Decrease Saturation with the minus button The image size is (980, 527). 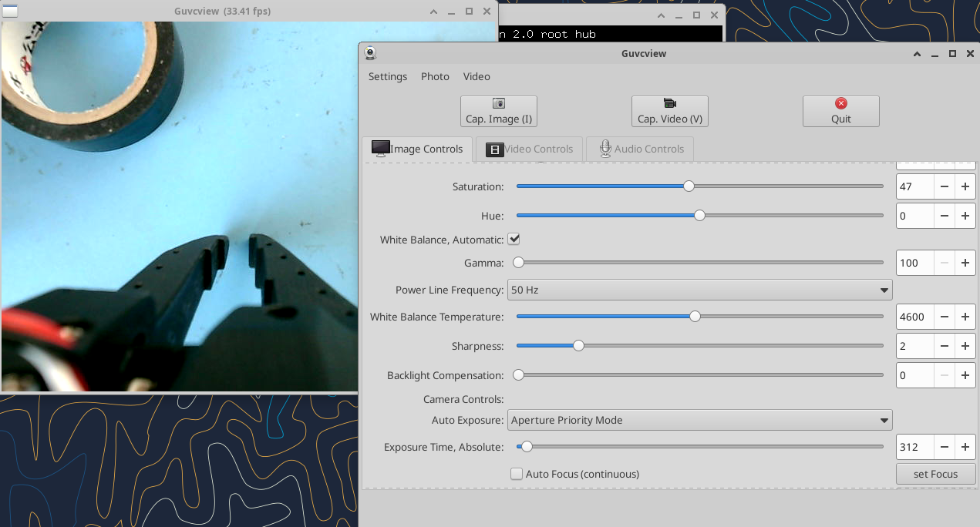pos(945,186)
